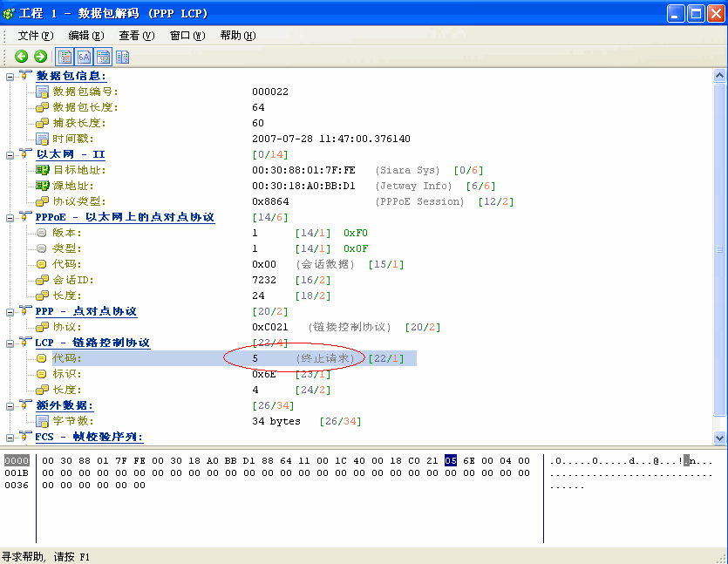The height and width of the screenshot is (564, 728).
Task: Click the green back navigation arrow
Action: 21,56
